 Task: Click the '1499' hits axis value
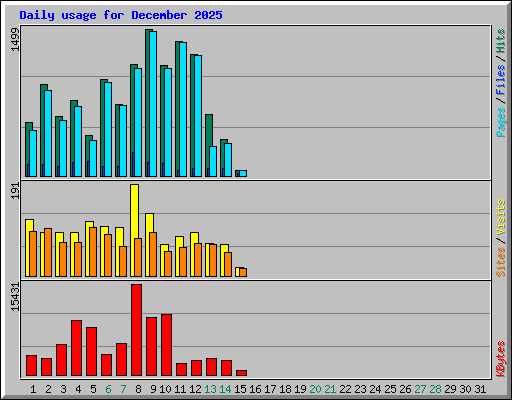point(15,39)
